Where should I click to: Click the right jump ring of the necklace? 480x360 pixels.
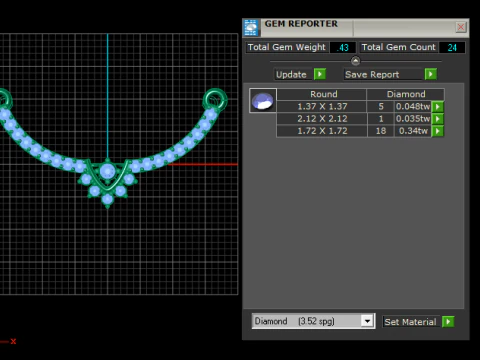pyautogui.click(x=215, y=99)
